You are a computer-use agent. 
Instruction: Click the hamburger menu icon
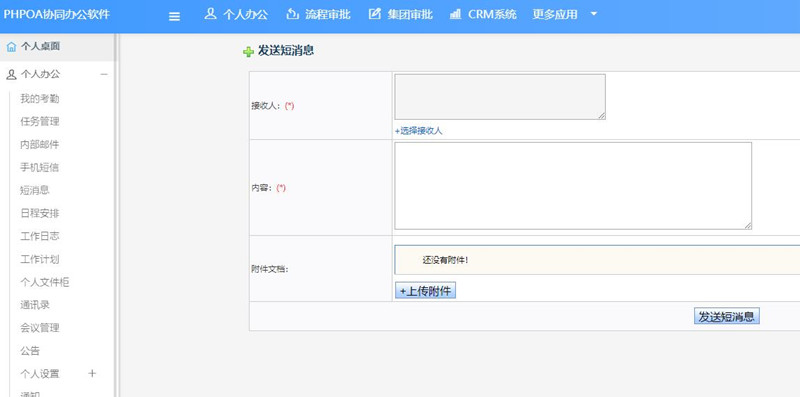pyautogui.click(x=174, y=16)
